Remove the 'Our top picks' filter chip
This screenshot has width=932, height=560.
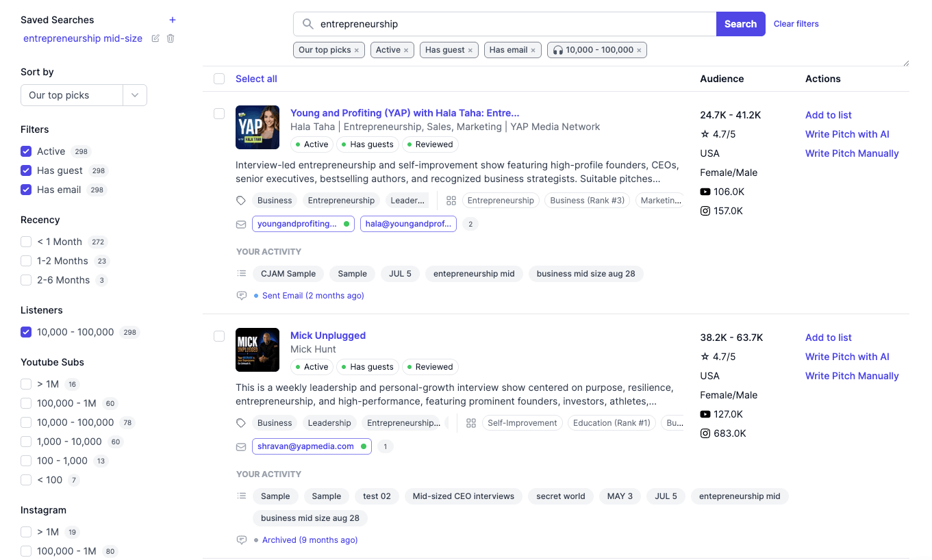357,50
